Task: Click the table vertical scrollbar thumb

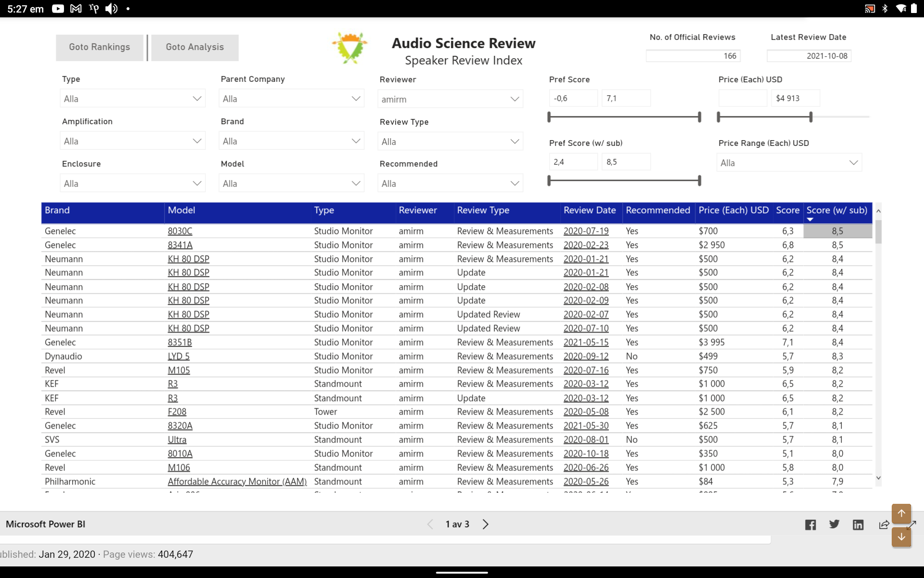Action: tap(878, 232)
